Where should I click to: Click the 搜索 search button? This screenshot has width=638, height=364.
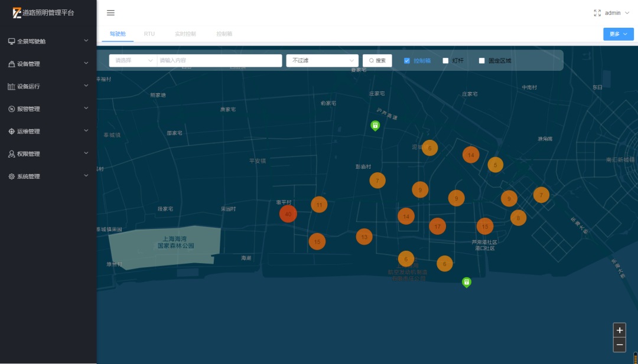pyautogui.click(x=377, y=60)
